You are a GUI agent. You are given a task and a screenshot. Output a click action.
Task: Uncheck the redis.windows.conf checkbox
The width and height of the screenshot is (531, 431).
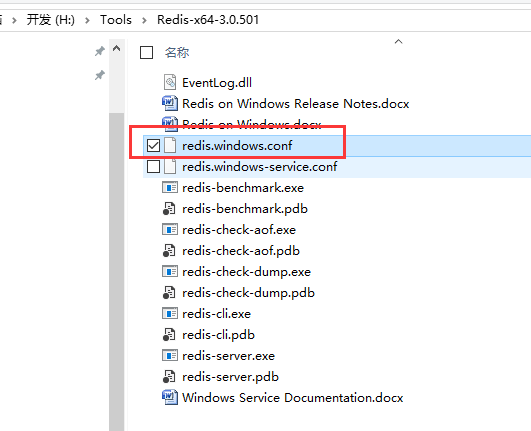[153, 146]
